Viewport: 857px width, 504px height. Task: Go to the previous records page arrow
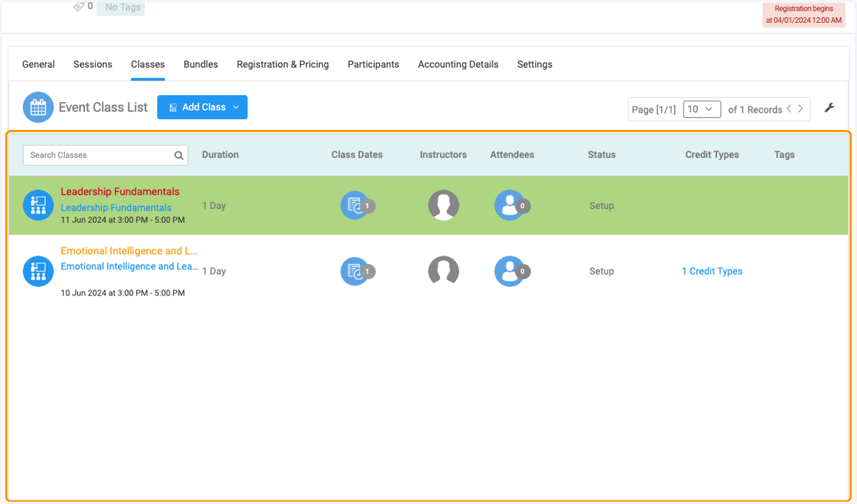(789, 109)
